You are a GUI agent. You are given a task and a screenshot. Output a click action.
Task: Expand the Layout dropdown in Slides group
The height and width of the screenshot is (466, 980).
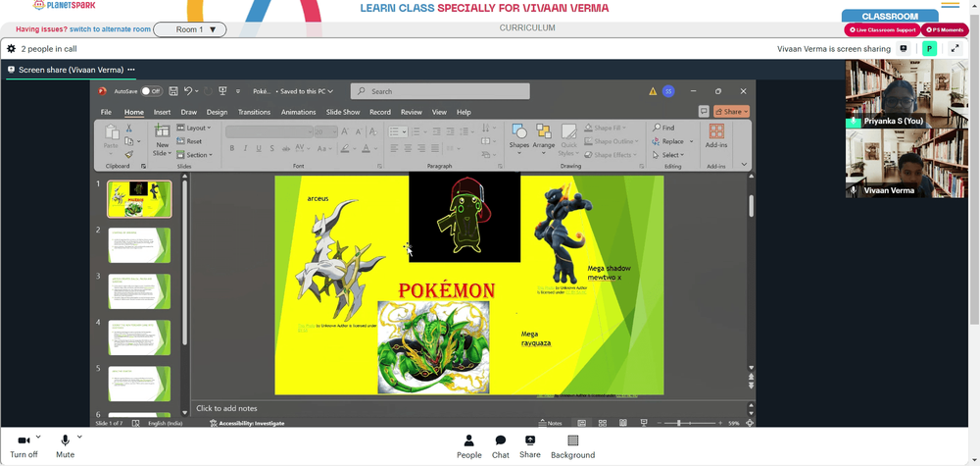coord(194,128)
